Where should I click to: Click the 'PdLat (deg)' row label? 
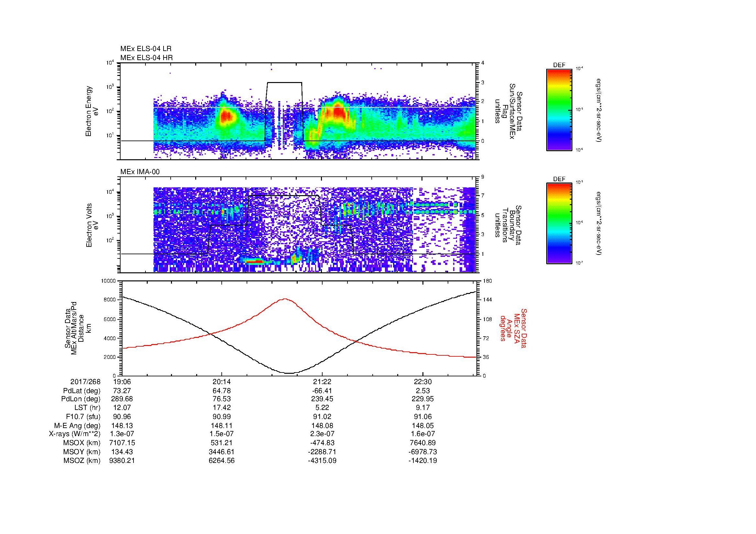tap(82, 391)
